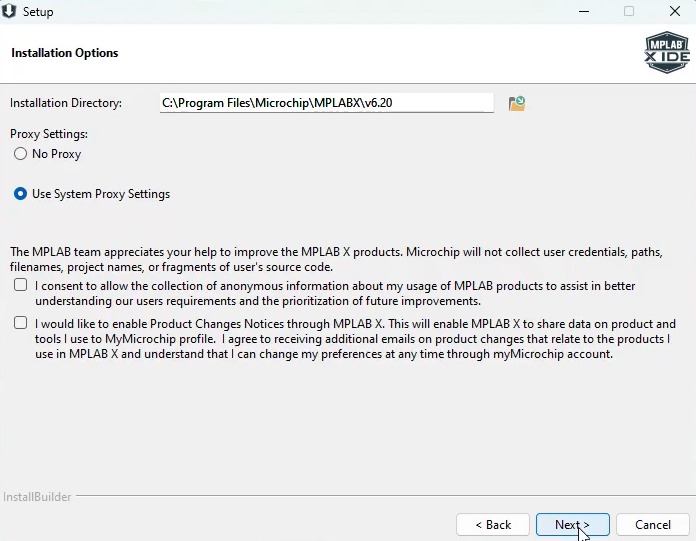Click the InstallBuilder text at bottom left
Screen dimensions: 696x541
37,497
